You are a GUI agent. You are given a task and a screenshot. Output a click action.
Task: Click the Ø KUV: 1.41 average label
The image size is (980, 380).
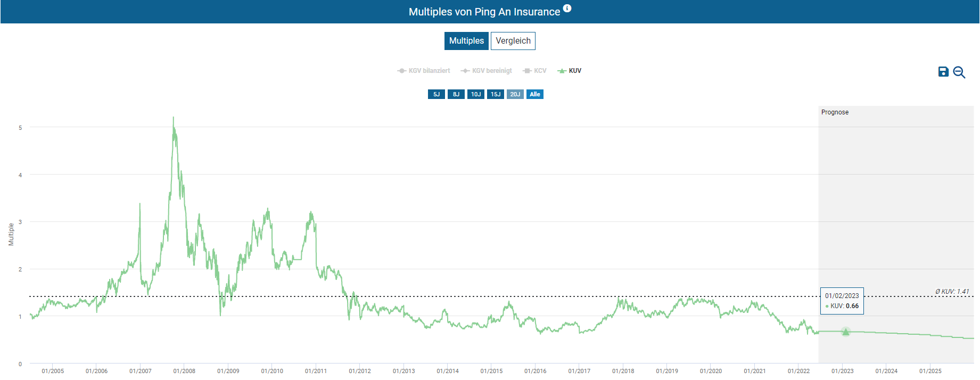(952, 292)
